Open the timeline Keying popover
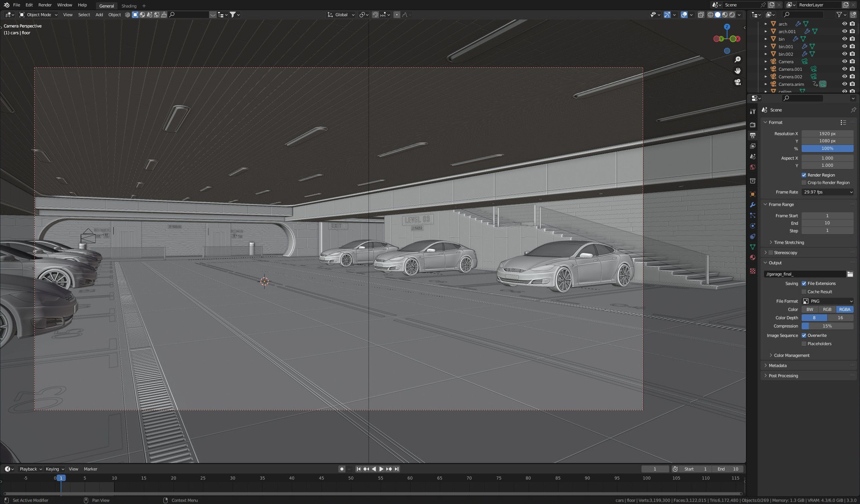The height and width of the screenshot is (504, 860). pos(55,469)
